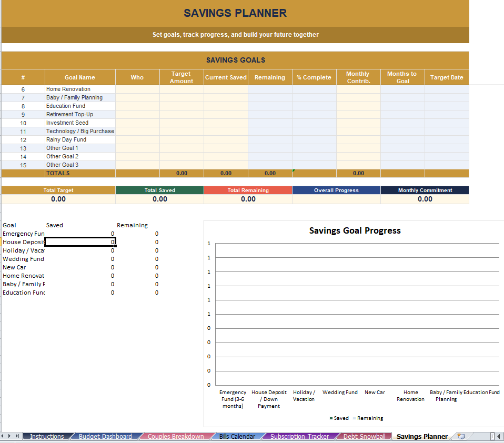Go to Bills Calendar sheet
The width and height of the screenshot is (504, 443).
click(237, 436)
